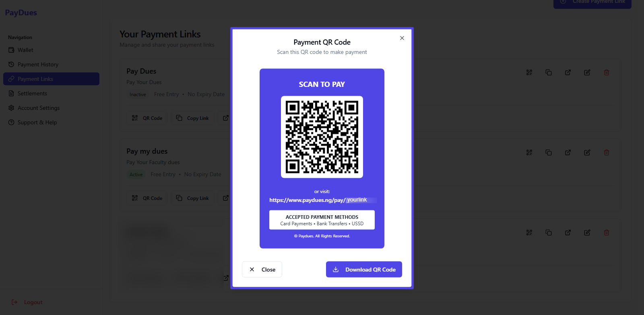Click the Close button below the QR code

click(x=262, y=269)
